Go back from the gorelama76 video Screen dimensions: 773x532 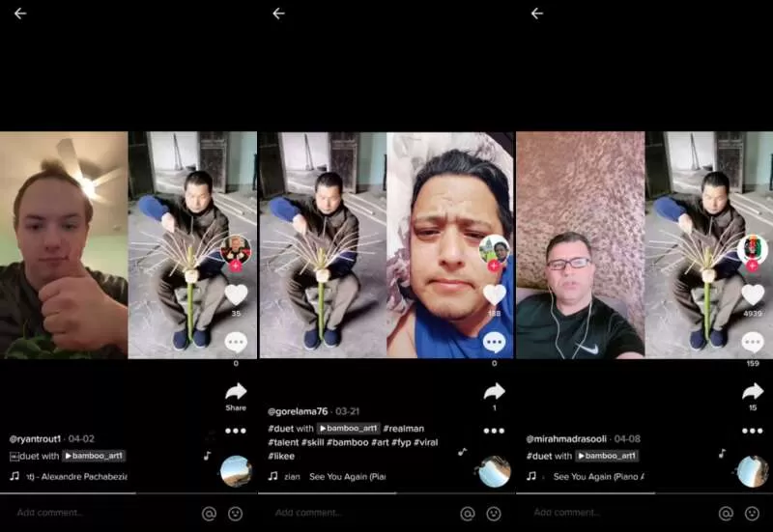click(278, 14)
